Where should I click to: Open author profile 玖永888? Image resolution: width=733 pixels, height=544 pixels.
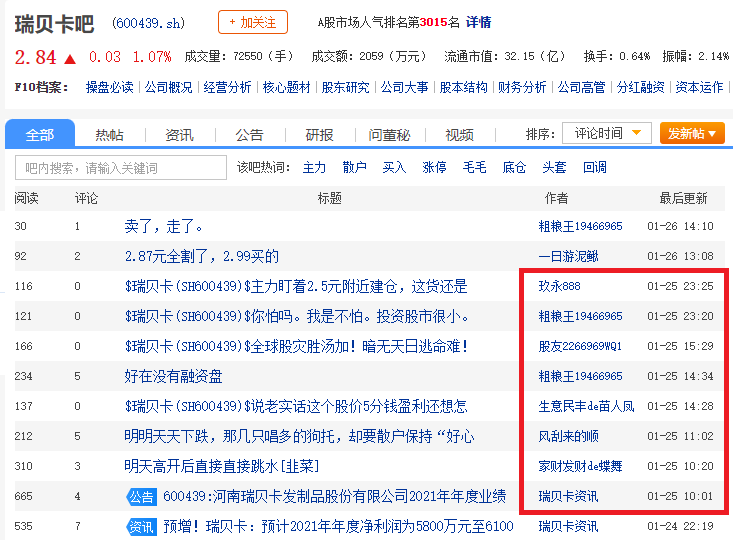pyautogui.click(x=559, y=286)
